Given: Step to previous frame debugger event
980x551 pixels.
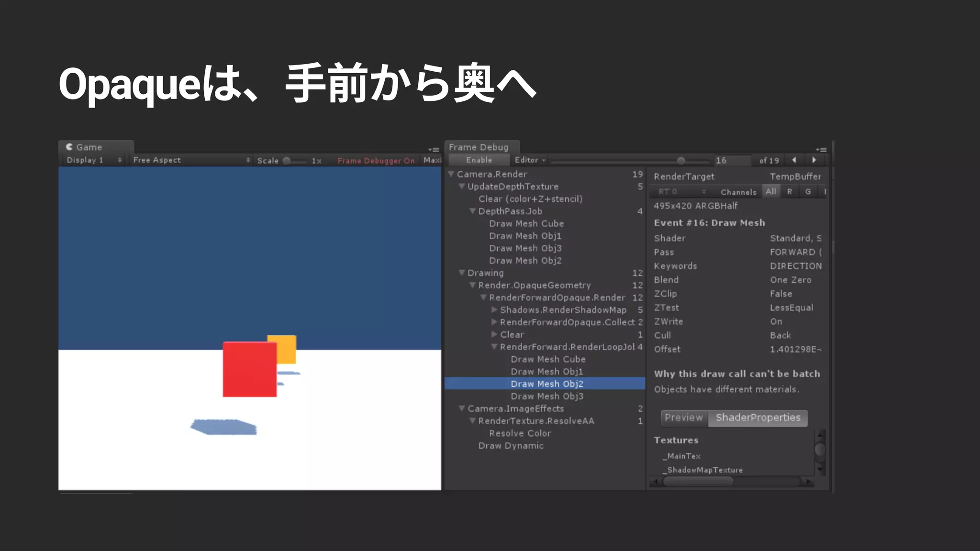Looking at the screenshot, I should 794,160.
